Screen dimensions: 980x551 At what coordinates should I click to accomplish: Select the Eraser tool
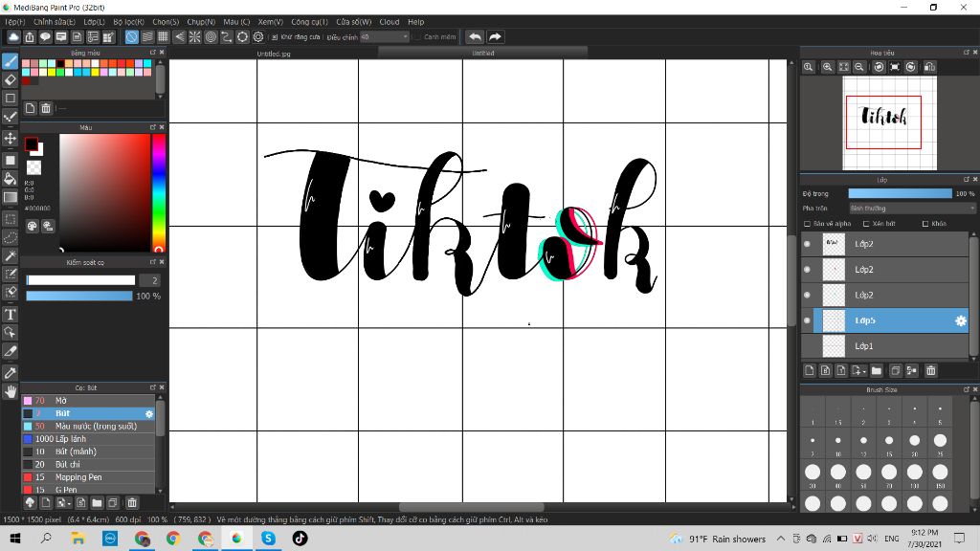[x=10, y=80]
